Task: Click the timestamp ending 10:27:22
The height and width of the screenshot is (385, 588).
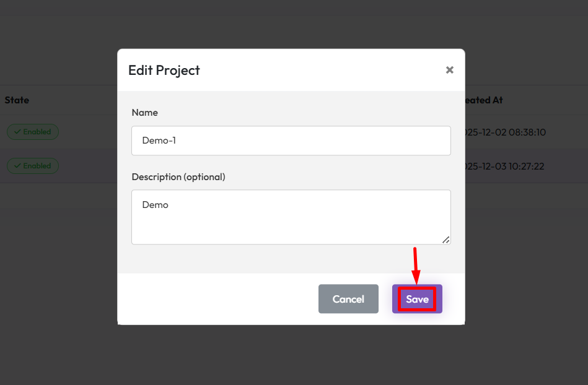Action: point(505,167)
